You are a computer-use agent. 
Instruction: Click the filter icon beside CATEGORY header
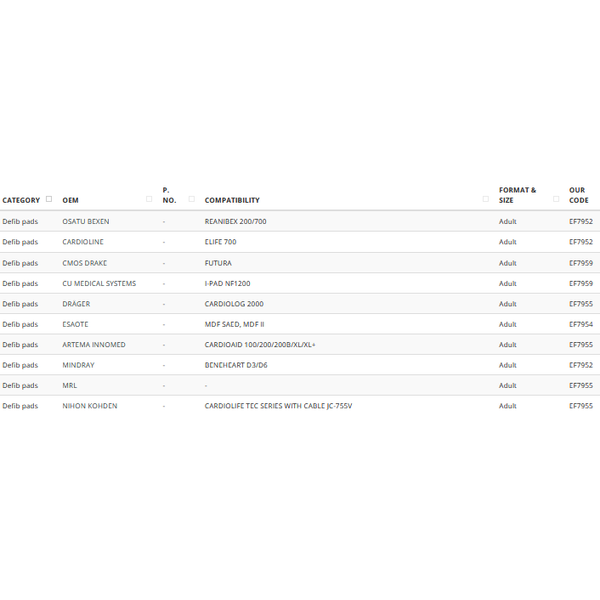click(x=49, y=199)
